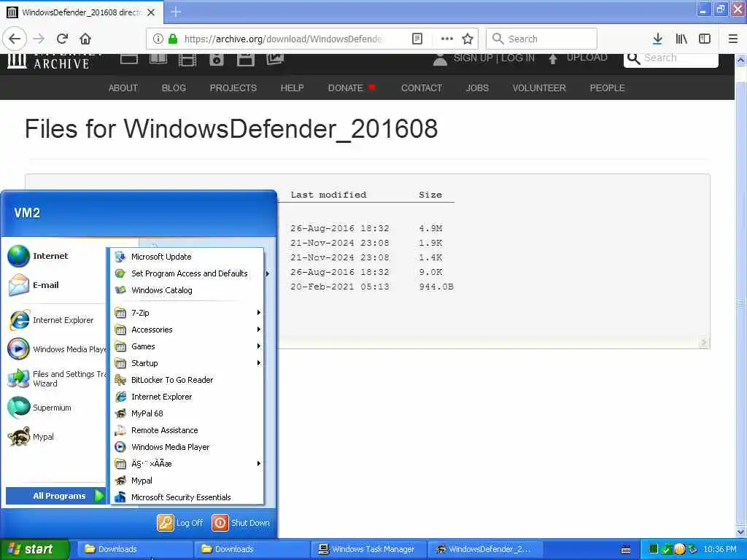Open Files and Settings Transfer Wizard
This screenshot has height=560, width=747.
56,378
